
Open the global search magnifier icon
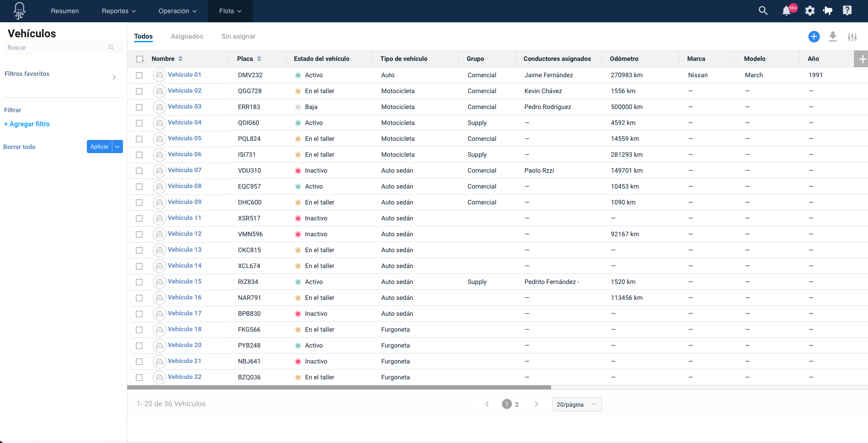pos(763,10)
